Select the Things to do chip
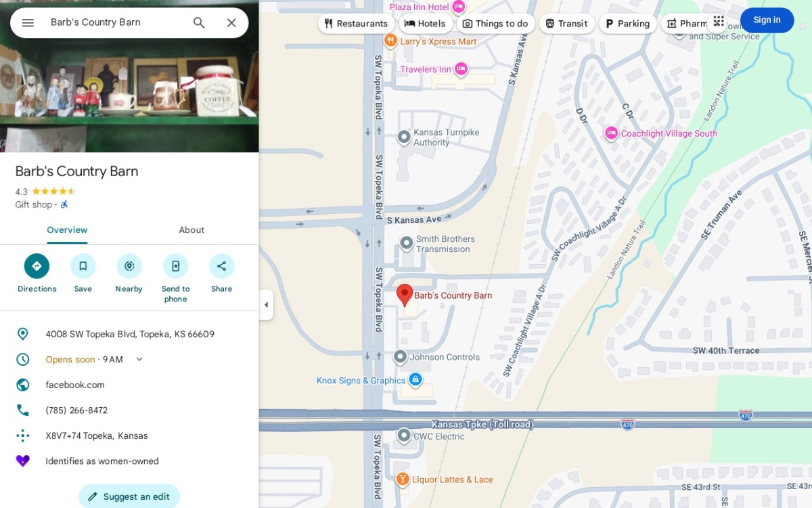The image size is (812, 508). coord(495,24)
